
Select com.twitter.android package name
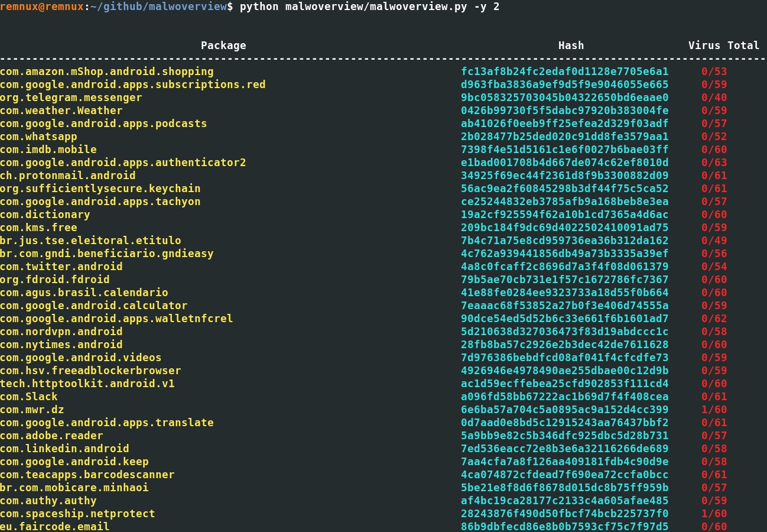click(61, 267)
